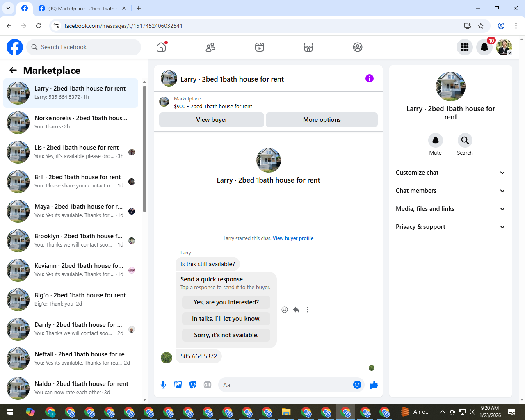The width and height of the screenshot is (525, 420).
Task: Open the Marketplace storefront icon
Action: pyautogui.click(x=308, y=47)
